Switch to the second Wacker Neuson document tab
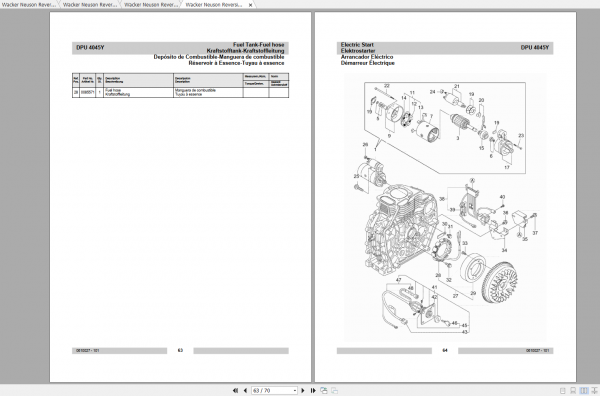The height and width of the screenshot is (396, 600). pyautogui.click(x=90, y=5)
